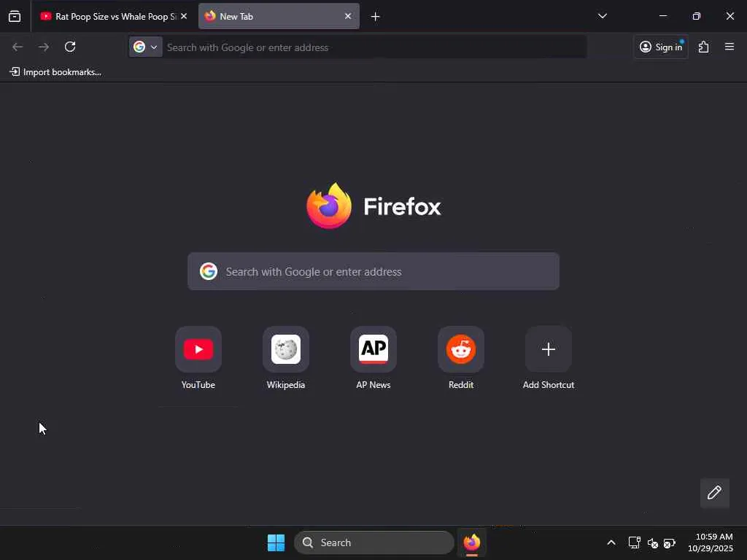
Task: Close the New Tab tab
Action: click(x=348, y=16)
